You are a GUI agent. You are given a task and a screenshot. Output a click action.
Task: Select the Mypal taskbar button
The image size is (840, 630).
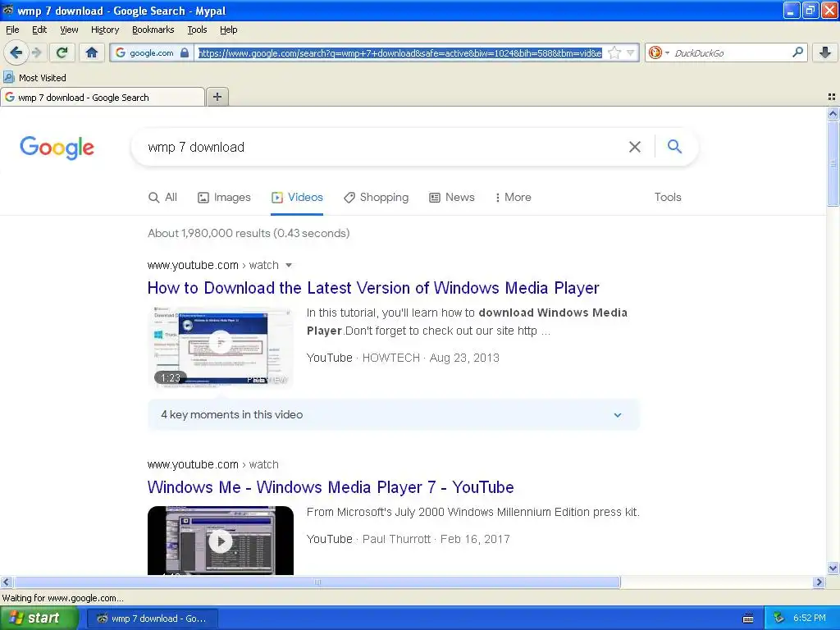coord(152,619)
